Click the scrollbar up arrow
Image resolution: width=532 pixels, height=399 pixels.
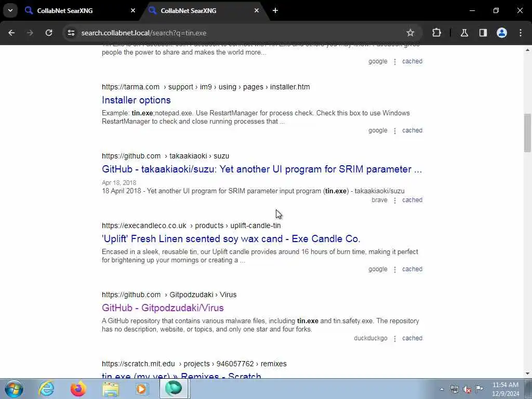[x=527, y=50]
